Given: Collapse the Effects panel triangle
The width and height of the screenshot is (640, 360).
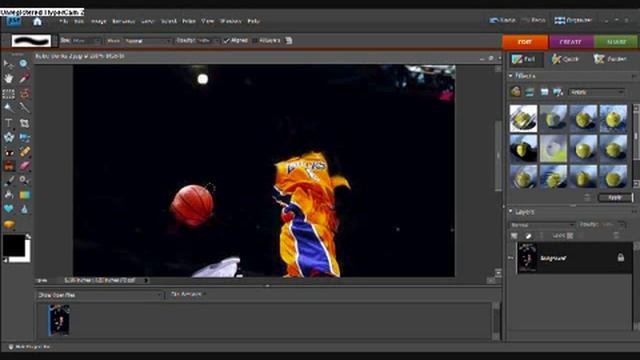Looking at the screenshot, I should pyautogui.click(x=511, y=76).
